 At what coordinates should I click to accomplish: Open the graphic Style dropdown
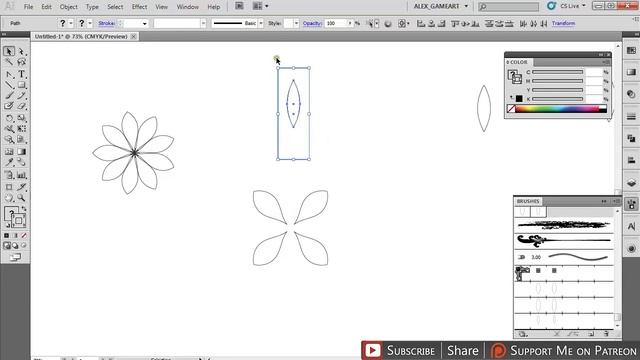(x=296, y=24)
